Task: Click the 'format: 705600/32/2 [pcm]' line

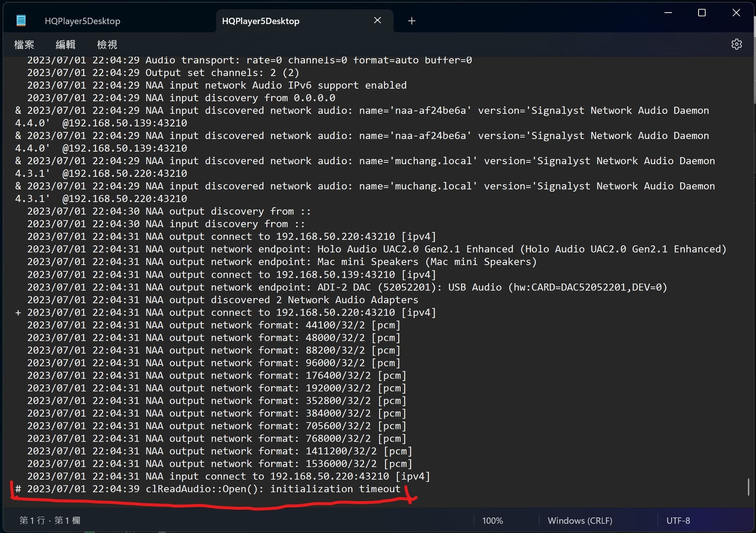Action: [x=217, y=426]
